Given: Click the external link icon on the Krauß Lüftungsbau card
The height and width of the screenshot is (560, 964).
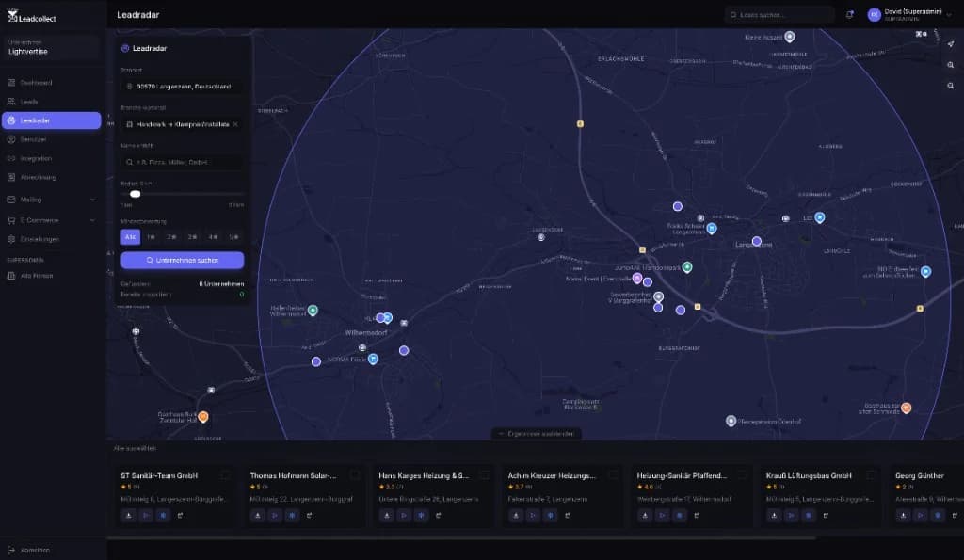Looking at the screenshot, I should (x=826, y=515).
